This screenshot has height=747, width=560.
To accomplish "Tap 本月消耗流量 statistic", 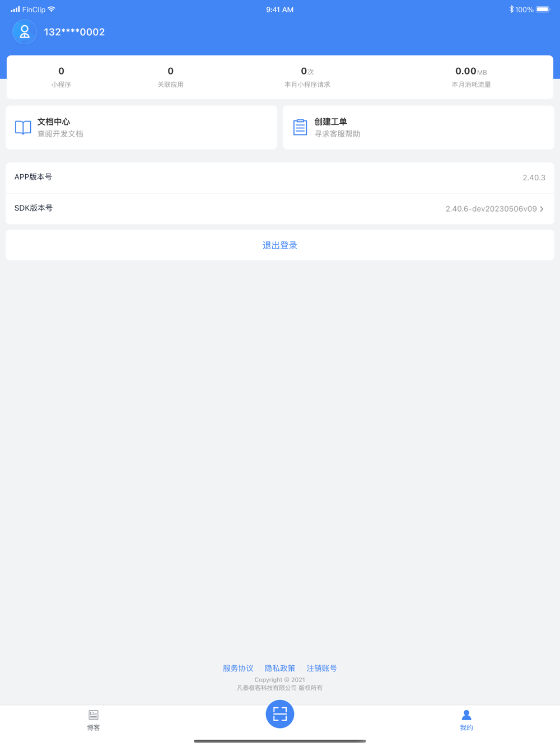I will (471, 77).
